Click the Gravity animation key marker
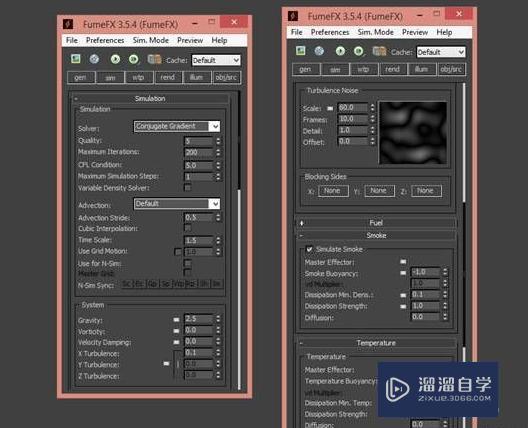The image size is (528, 428). pos(176,320)
